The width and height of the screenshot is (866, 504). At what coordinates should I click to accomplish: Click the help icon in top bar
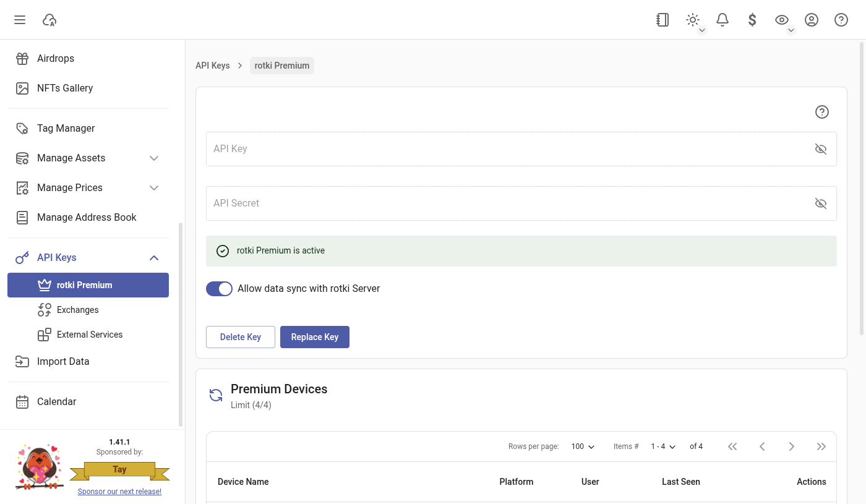[841, 20]
